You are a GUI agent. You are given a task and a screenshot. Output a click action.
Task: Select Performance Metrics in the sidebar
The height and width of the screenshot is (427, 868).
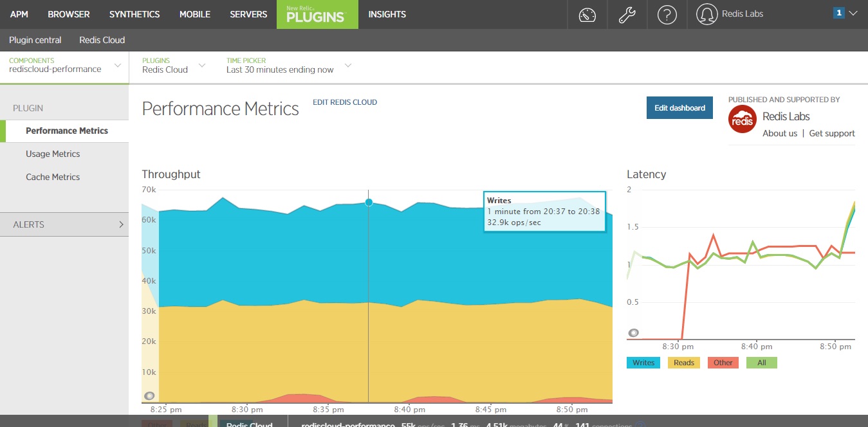click(67, 131)
